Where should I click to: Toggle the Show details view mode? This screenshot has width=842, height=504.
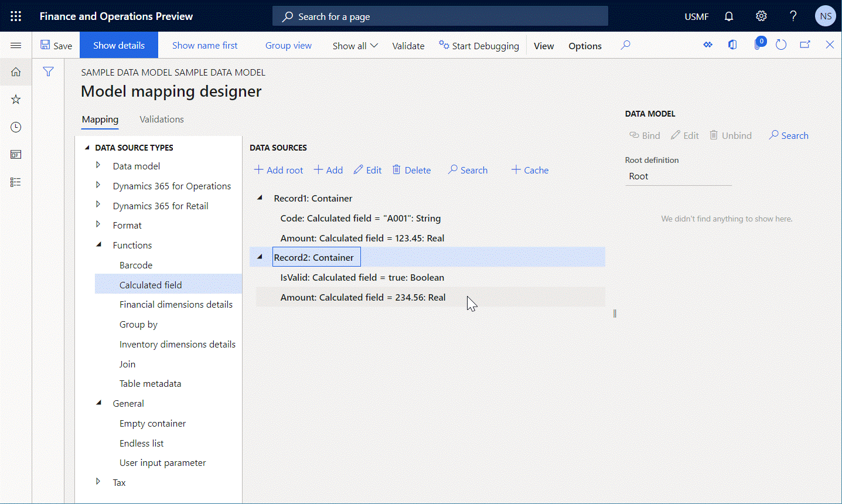[x=118, y=45]
